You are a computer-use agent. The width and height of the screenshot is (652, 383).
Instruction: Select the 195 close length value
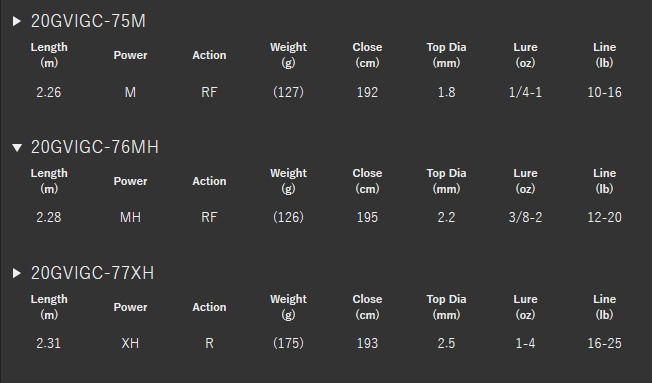(367, 217)
